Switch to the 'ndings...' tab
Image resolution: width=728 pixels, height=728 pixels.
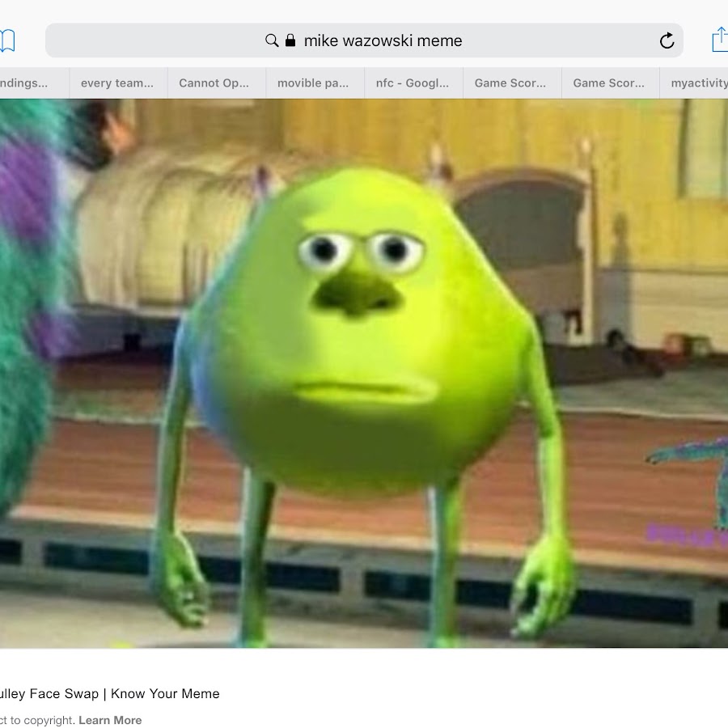coord(34,83)
